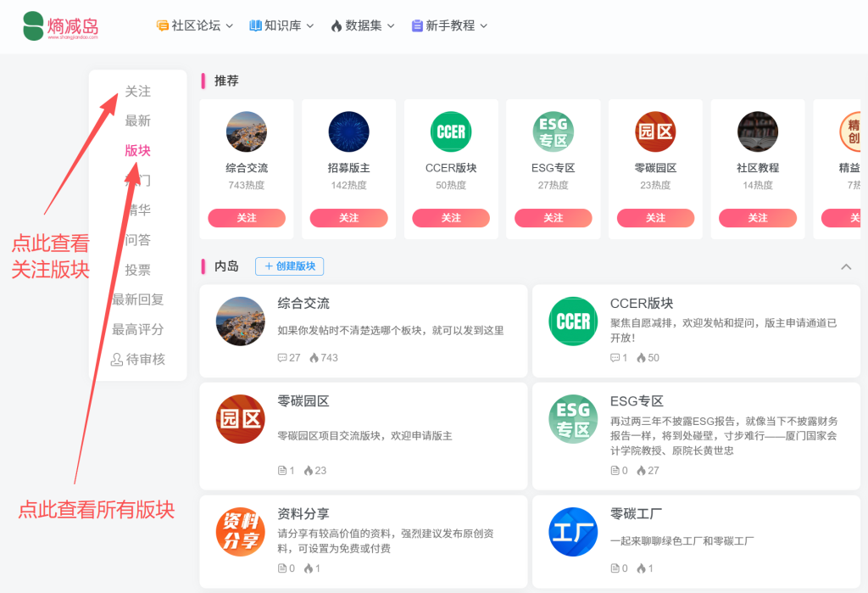Click the 零碳工厂 blue 工厂 icon
Screen dimensions: 868x593
(x=573, y=532)
